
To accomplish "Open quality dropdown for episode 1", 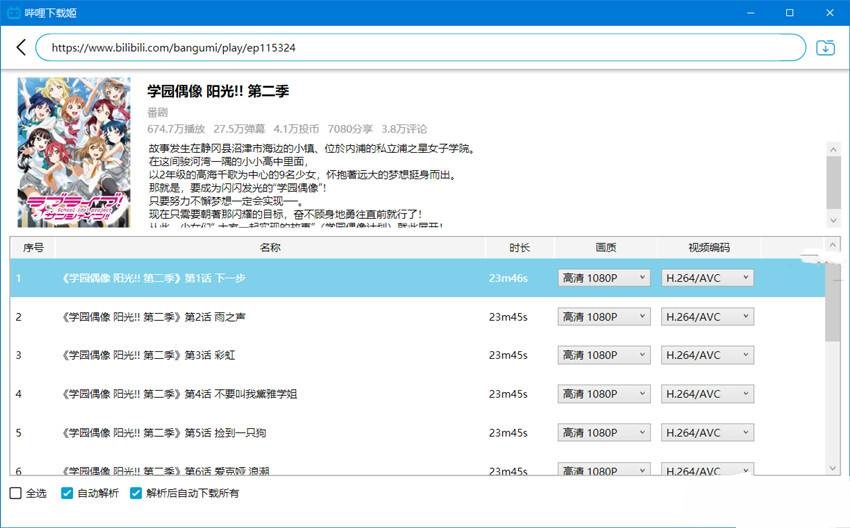I will coord(604,278).
